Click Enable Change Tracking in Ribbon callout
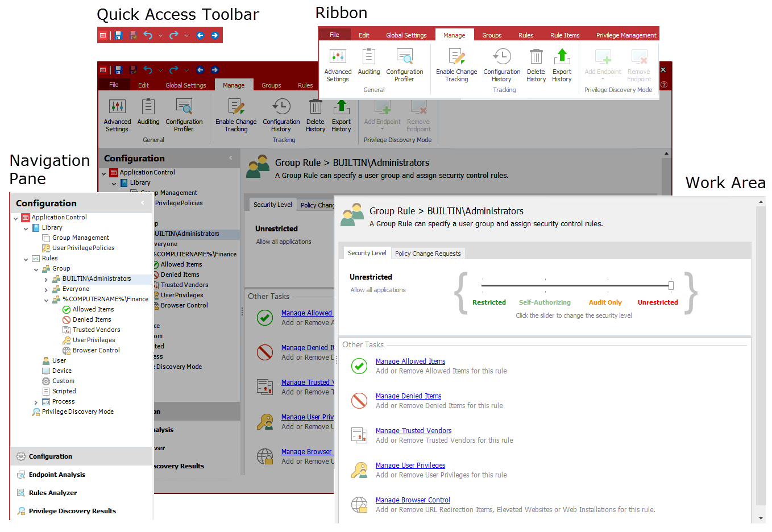772x532 pixels. coord(456,65)
